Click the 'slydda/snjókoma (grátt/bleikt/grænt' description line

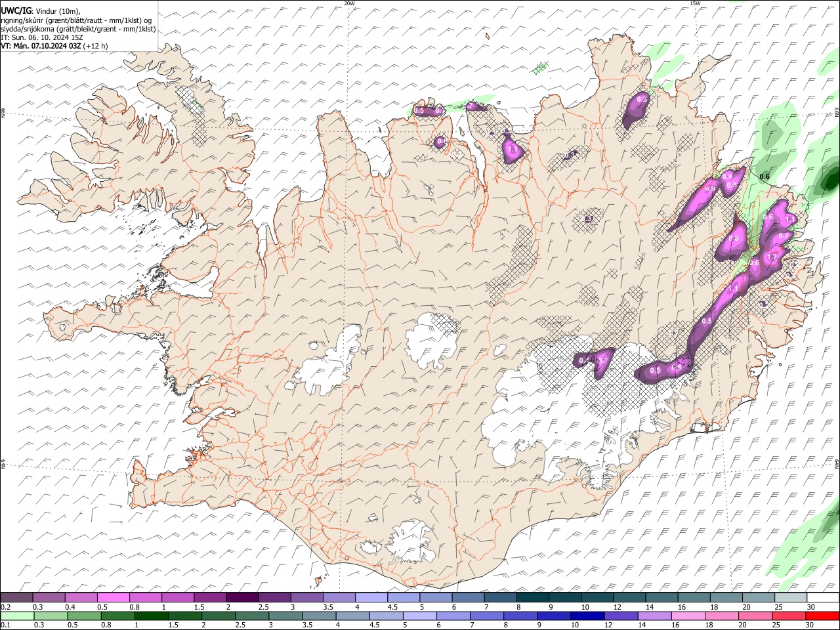tap(78, 29)
